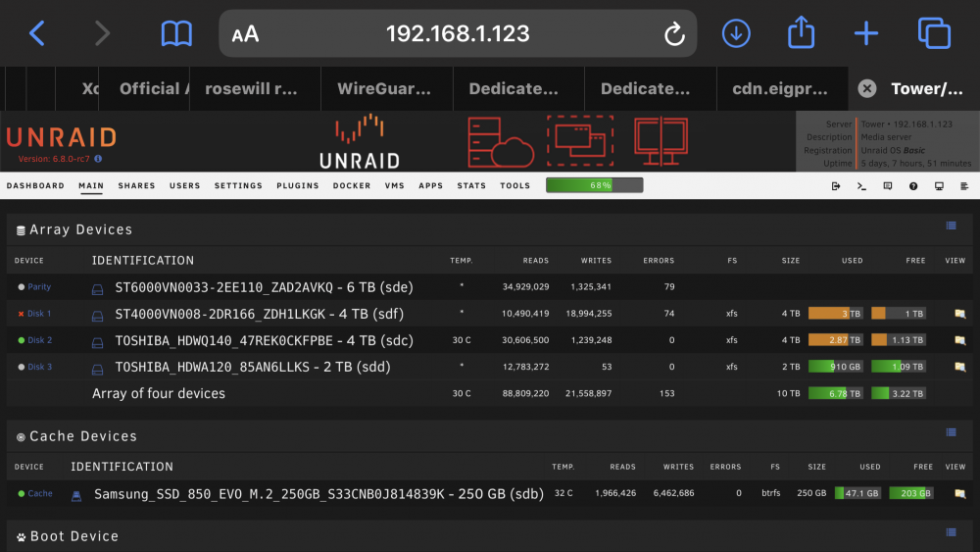Add a new tab with plus icon

click(x=865, y=33)
